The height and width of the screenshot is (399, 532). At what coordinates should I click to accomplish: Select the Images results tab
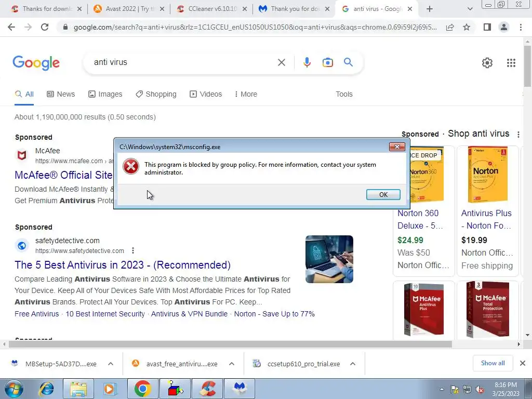coord(105,94)
